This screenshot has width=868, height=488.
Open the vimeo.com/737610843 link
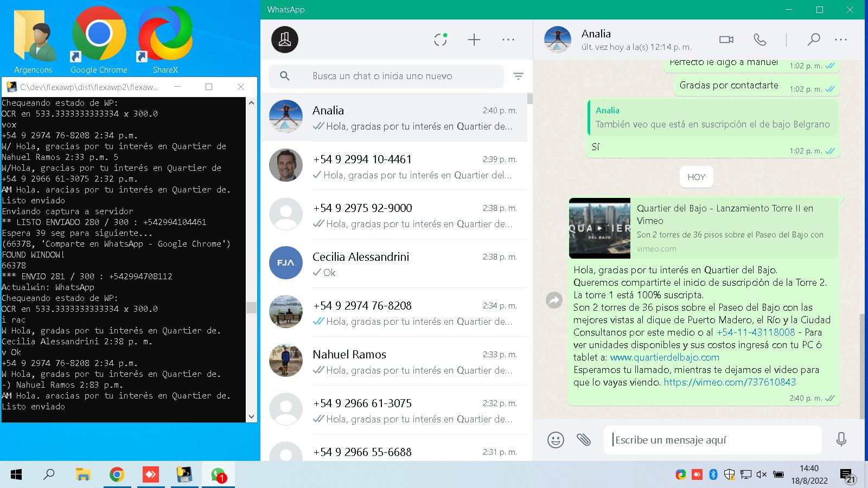tap(730, 382)
